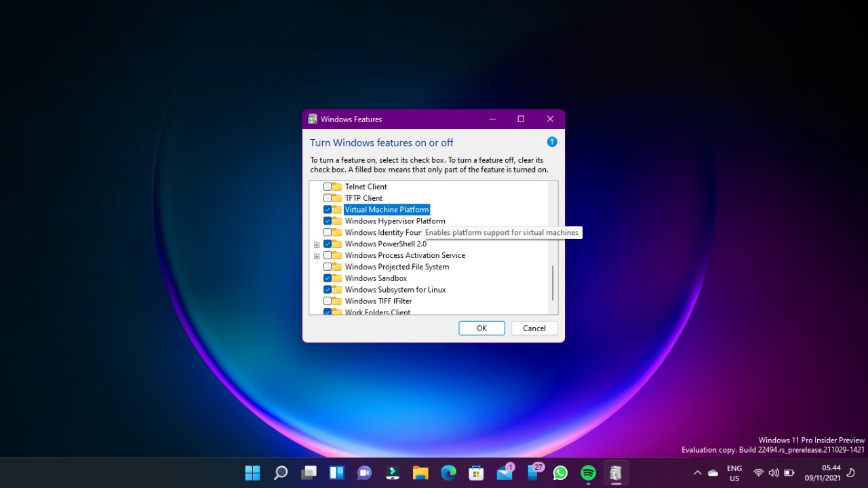Enable the Telnet Client checkbox
Screen dimensions: 868x488
click(328, 187)
